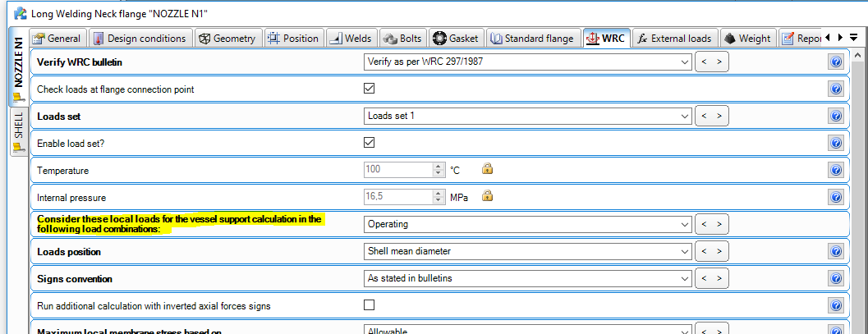Open help for Signs convention
Image resolution: width=868 pixels, height=334 pixels.
click(836, 278)
